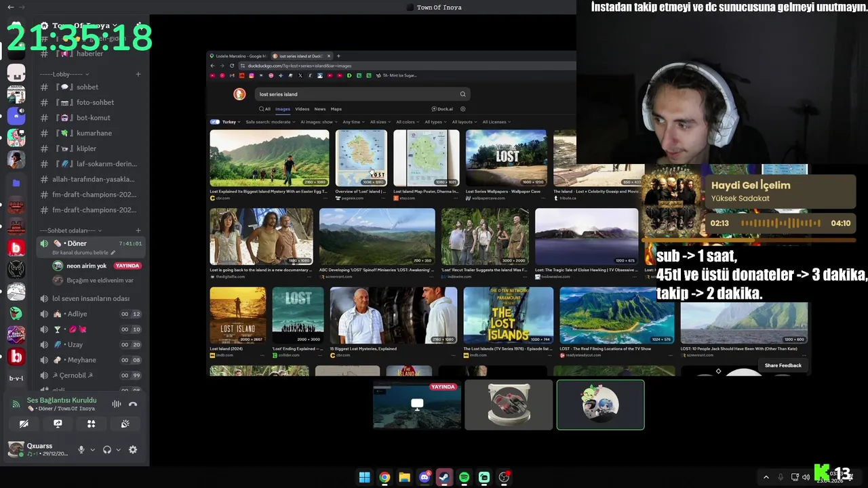Click the DuckDuckGo logo
This screenshot has height=488, width=868.
coord(239,94)
